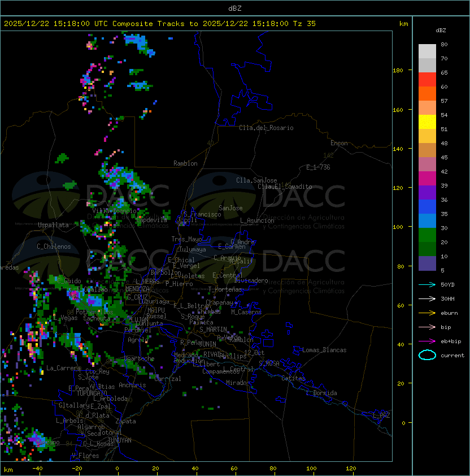Click the Carrizal map label
The height and width of the screenshot is (476, 470).
pos(168,379)
